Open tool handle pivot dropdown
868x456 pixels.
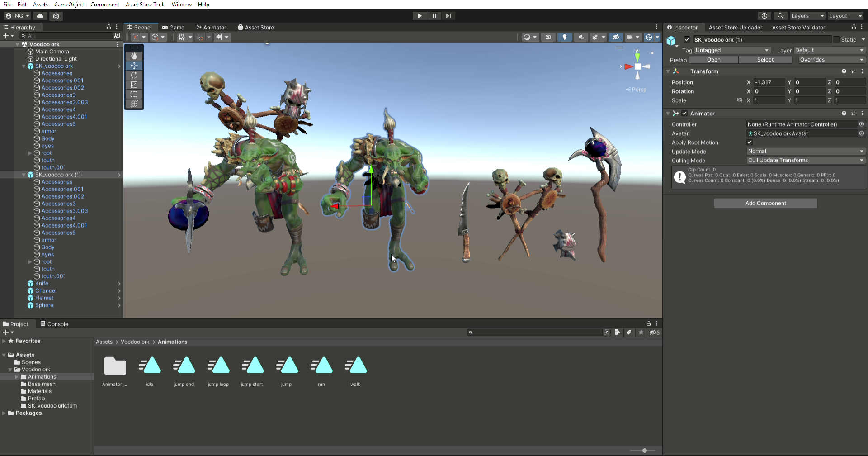click(139, 37)
